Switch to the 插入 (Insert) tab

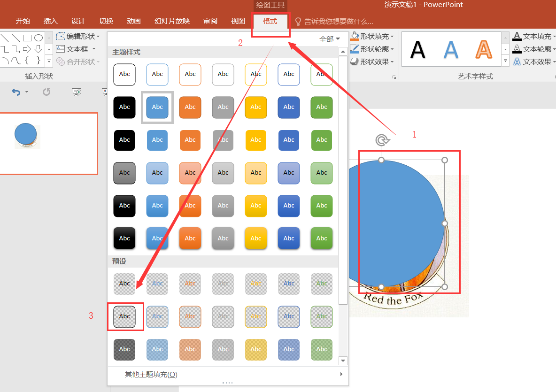click(50, 21)
